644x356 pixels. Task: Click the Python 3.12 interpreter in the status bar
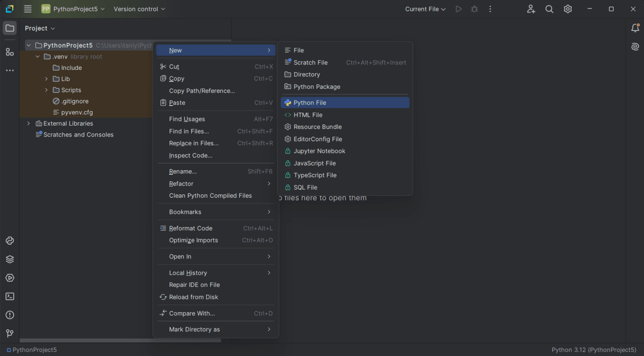[594, 350]
